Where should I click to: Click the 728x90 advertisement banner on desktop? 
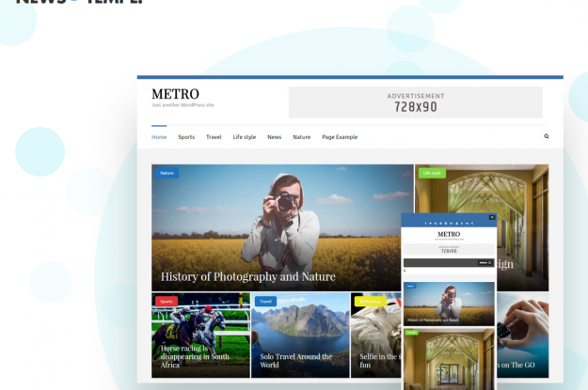click(x=416, y=102)
